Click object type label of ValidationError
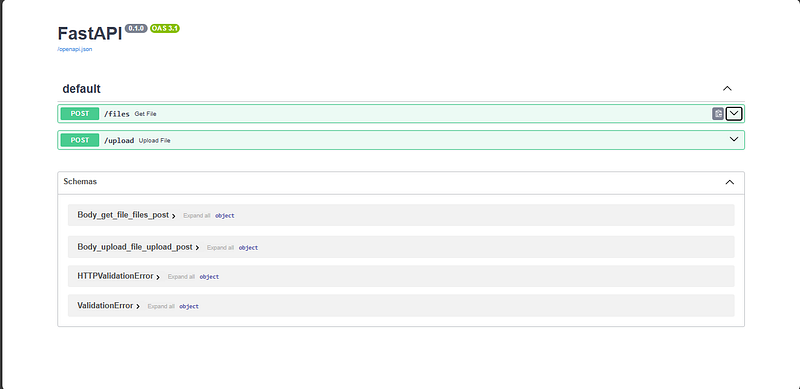Image resolution: width=800 pixels, height=389 pixels. click(189, 306)
